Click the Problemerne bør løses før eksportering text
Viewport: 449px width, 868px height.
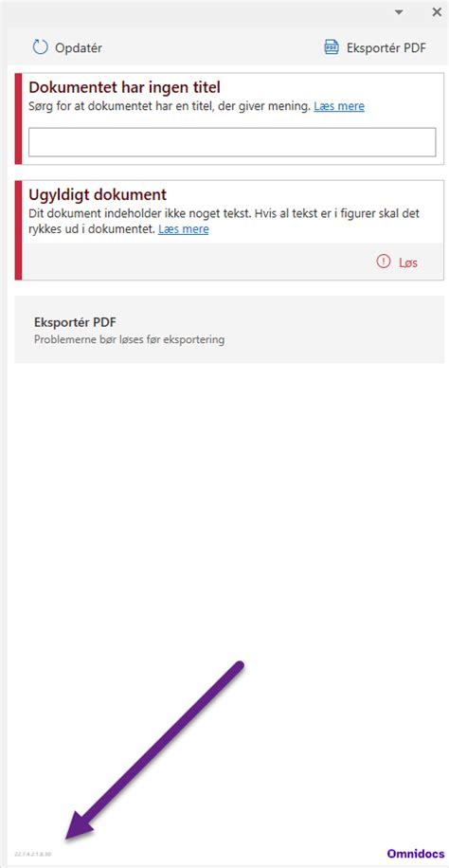(x=129, y=339)
